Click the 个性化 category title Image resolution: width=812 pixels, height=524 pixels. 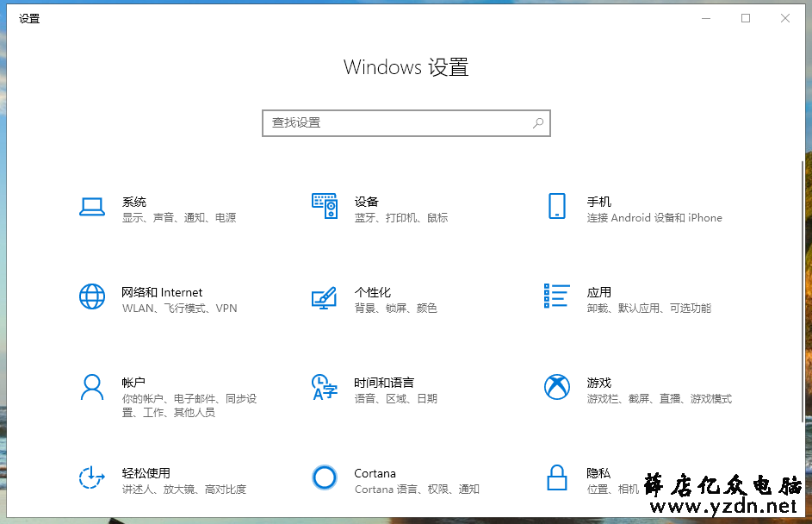point(372,292)
